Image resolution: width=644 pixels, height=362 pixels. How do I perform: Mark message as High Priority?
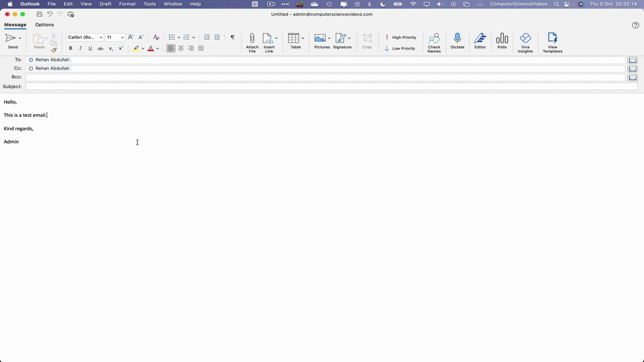tap(400, 37)
